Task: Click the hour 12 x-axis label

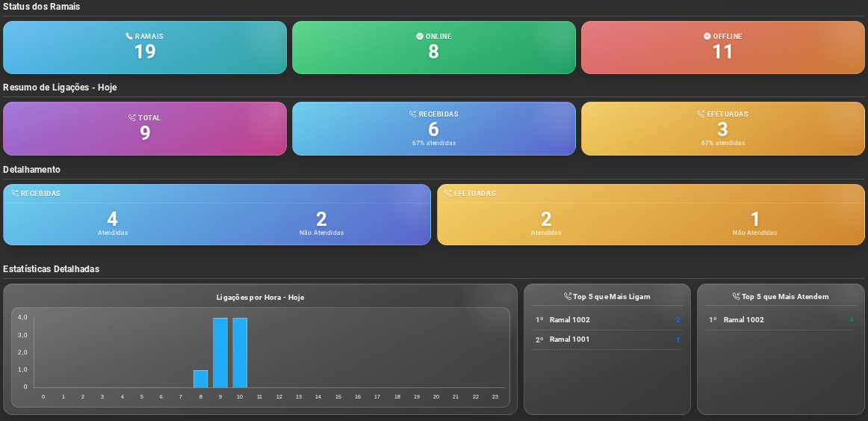Action: (279, 396)
